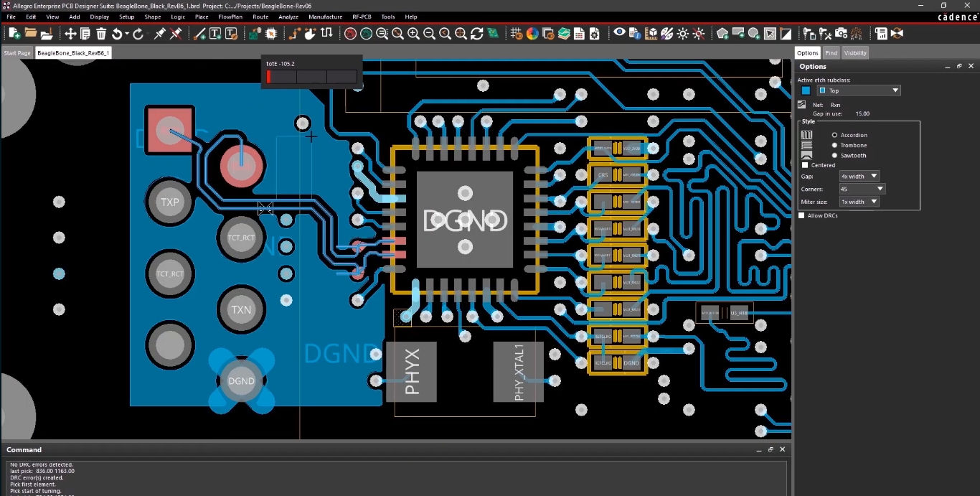Screen dimensions: 980x496
Task: Open the Gap dropdown showing 4x width
Action: 859,176
